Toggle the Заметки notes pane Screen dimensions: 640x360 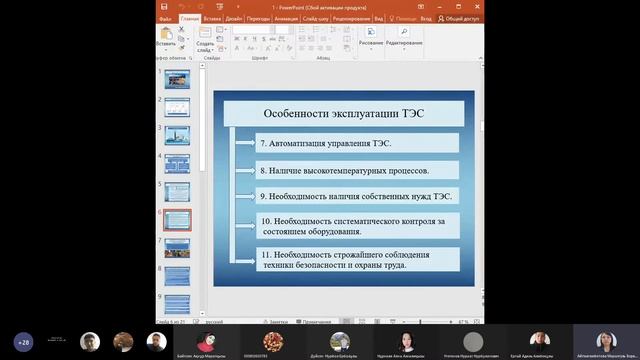pos(276,322)
